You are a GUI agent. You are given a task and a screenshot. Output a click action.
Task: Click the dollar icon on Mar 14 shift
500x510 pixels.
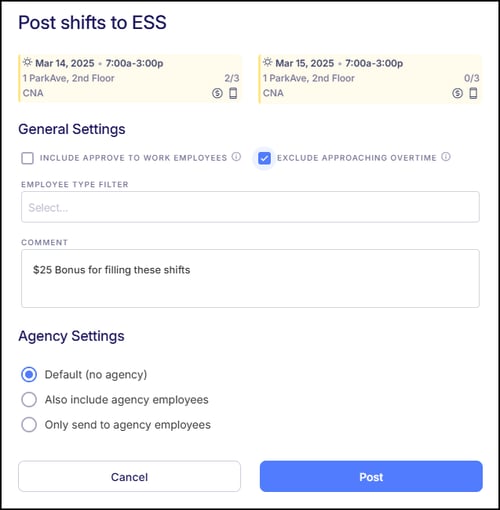coord(217,93)
